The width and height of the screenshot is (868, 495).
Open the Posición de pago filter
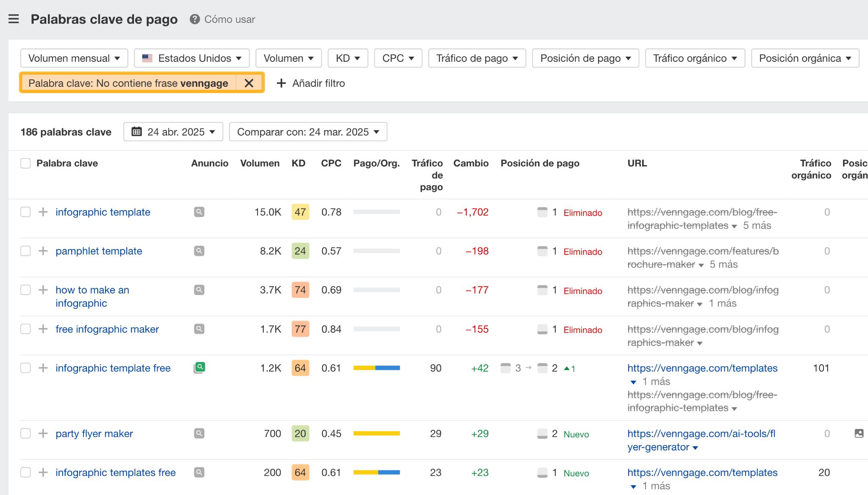pyautogui.click(x=585, y=58)
